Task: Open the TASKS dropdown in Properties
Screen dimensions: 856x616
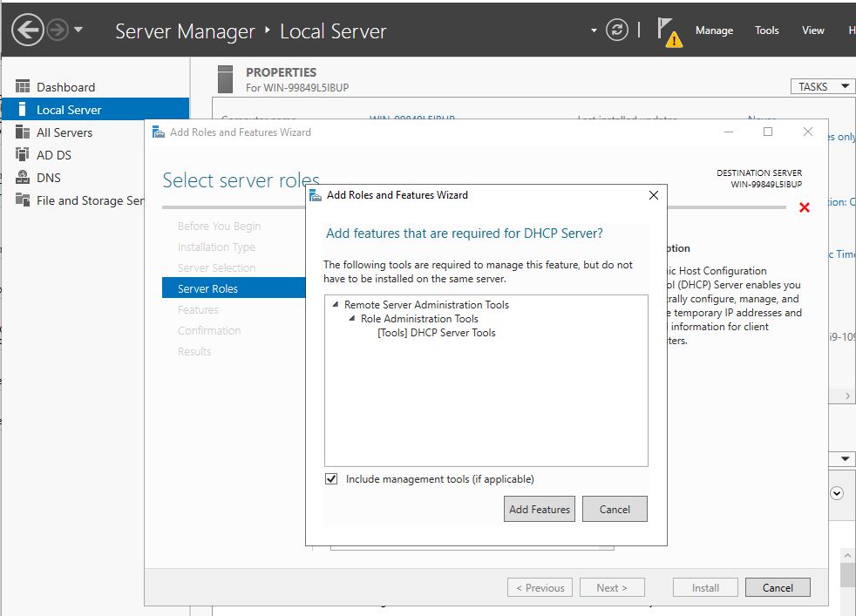Action: click(x=823, y=87)
